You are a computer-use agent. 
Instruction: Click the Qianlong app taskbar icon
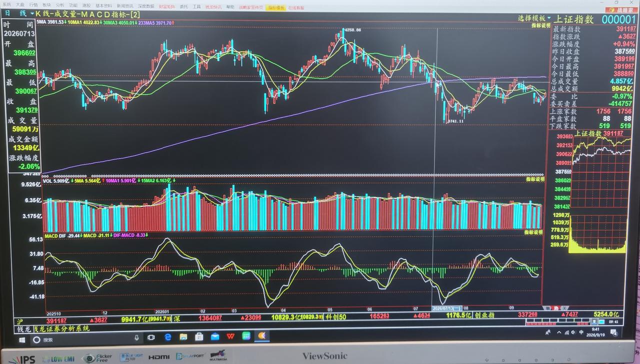point(262,337)
